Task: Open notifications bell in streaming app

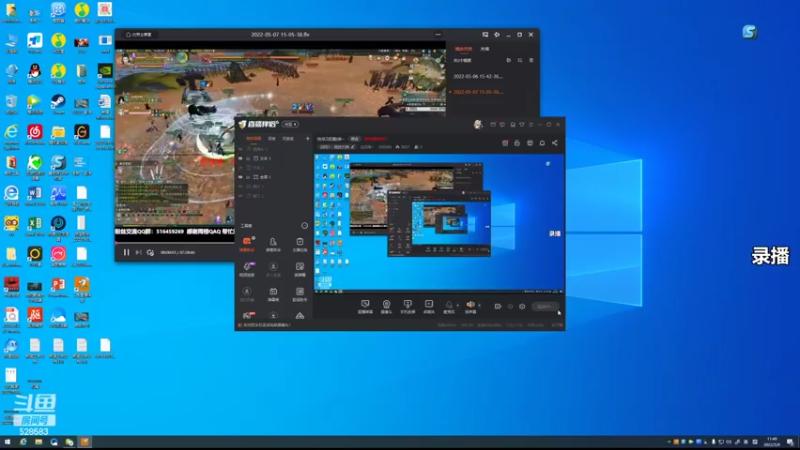Action: [x=542, y=143]
